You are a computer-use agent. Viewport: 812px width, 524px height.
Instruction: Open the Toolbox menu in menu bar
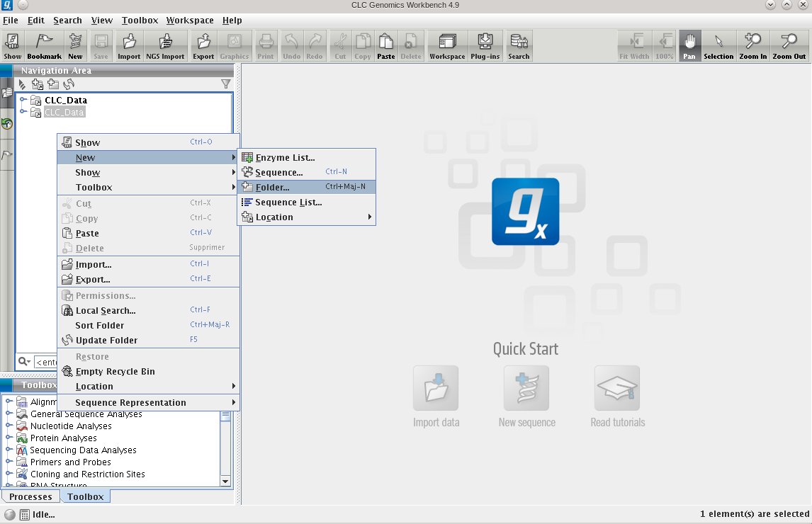pos(140,21)
